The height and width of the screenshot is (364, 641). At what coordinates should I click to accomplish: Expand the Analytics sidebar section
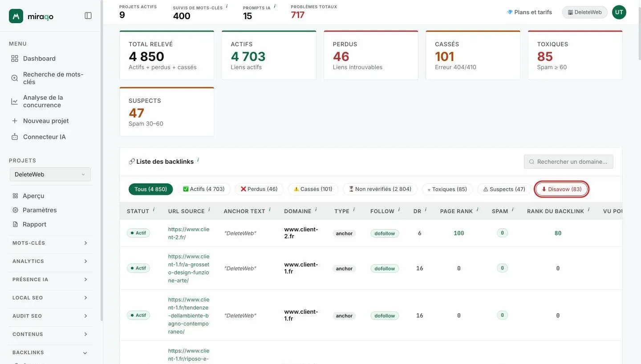50,261
